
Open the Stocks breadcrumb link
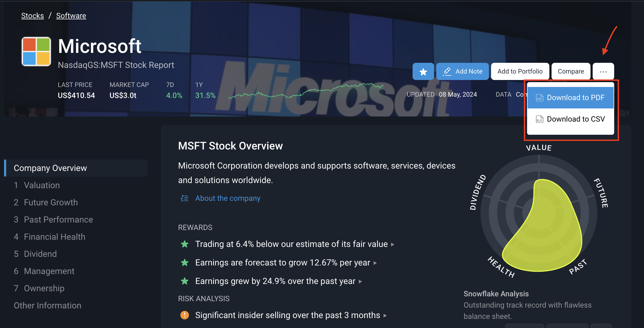click(33, 16)
